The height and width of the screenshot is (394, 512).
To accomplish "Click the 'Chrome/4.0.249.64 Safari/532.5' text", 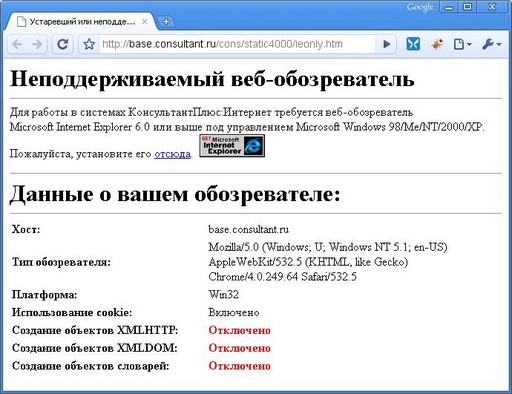I will click(282, 277).
